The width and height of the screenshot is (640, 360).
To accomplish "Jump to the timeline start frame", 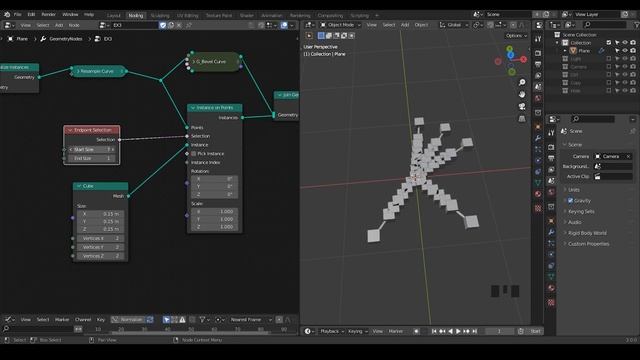I will point(434,331).
